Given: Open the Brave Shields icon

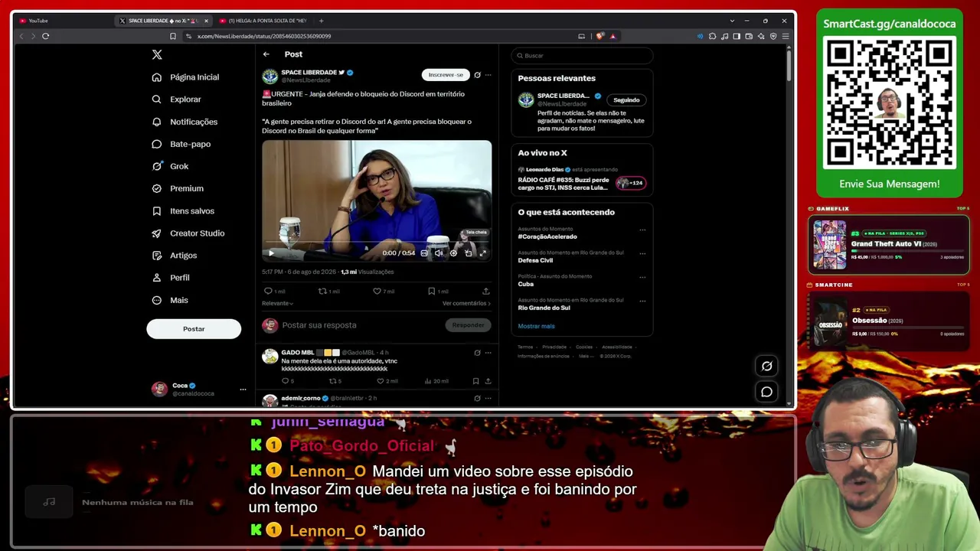Looking at the screenshot, I should [600, 36].
